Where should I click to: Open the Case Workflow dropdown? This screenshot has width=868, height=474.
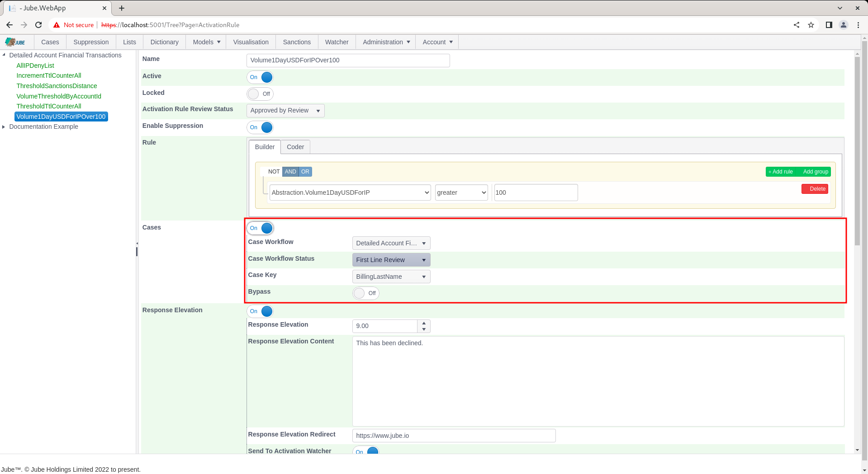coord(391,243)
